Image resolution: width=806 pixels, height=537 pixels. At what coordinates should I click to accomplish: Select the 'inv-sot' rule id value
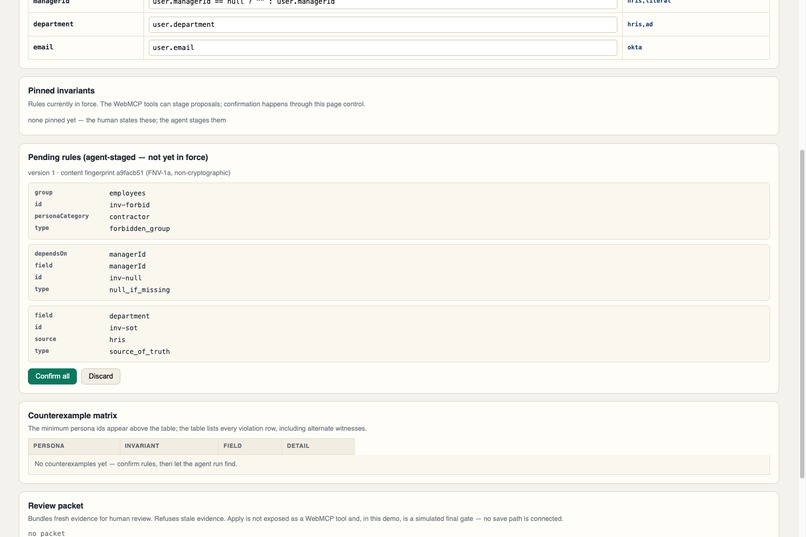click(123, 327)
